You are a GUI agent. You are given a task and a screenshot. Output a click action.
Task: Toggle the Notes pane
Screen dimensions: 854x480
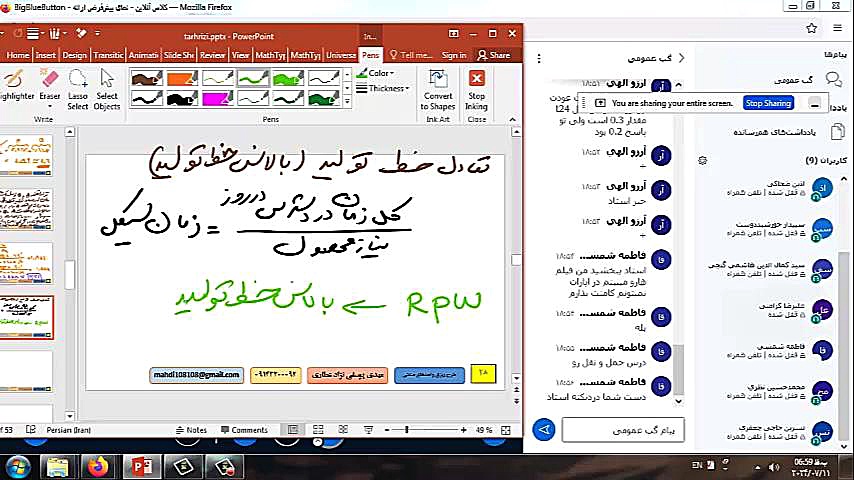(x=191, y=430)
